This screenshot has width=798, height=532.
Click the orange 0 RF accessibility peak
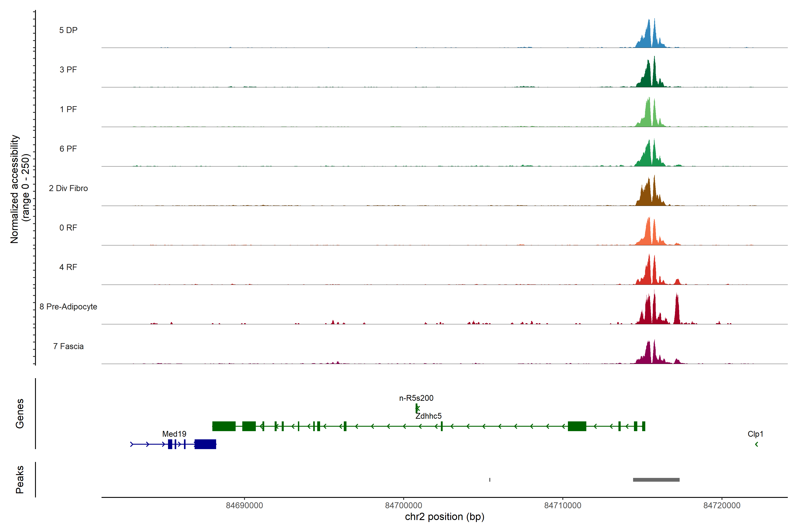point(649,234)
